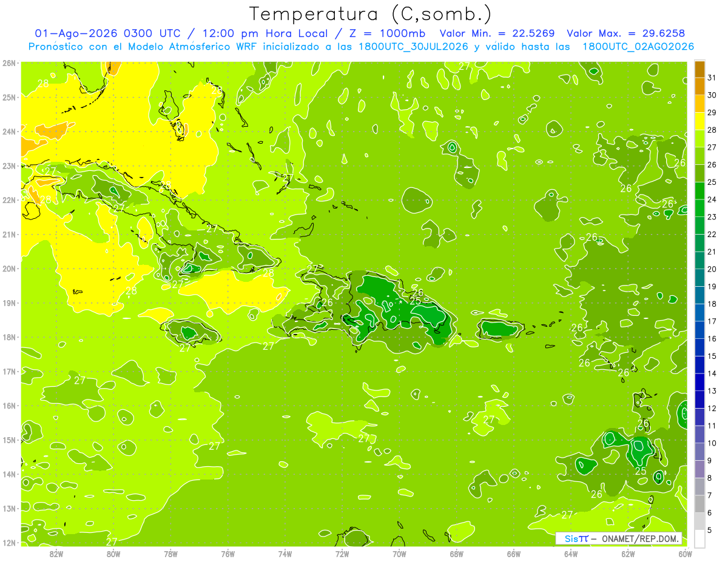Click the 18N latitude label
Viewport: 728px width, 562px height.
pos(9,337)
